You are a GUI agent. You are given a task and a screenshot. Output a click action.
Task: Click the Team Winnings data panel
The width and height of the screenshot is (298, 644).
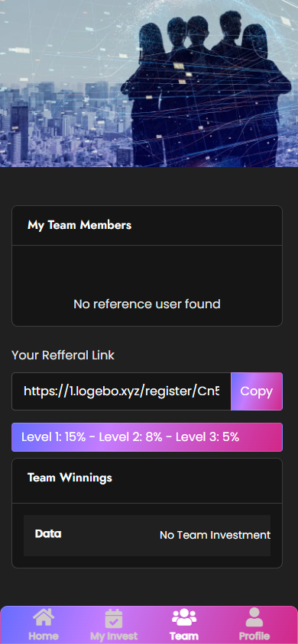point(147,536)
